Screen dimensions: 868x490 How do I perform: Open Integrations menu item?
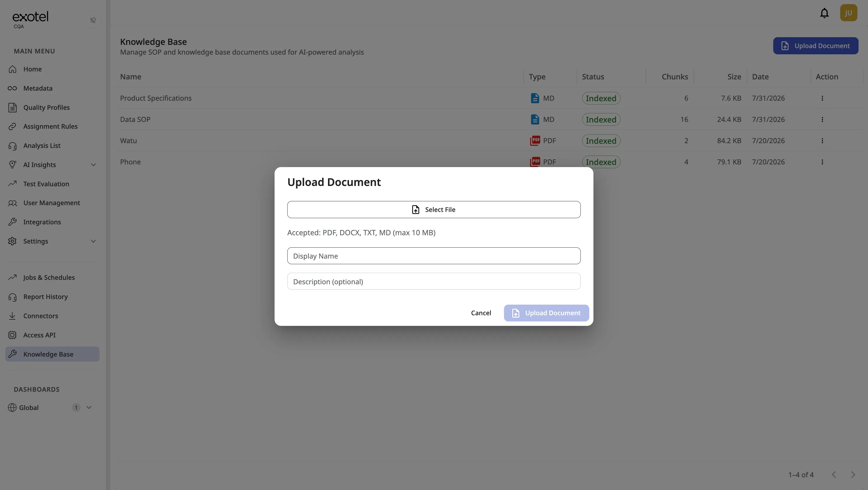point(52,222)
